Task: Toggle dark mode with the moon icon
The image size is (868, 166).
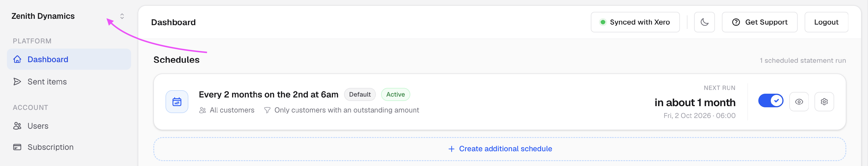Action: click(704, 22)
